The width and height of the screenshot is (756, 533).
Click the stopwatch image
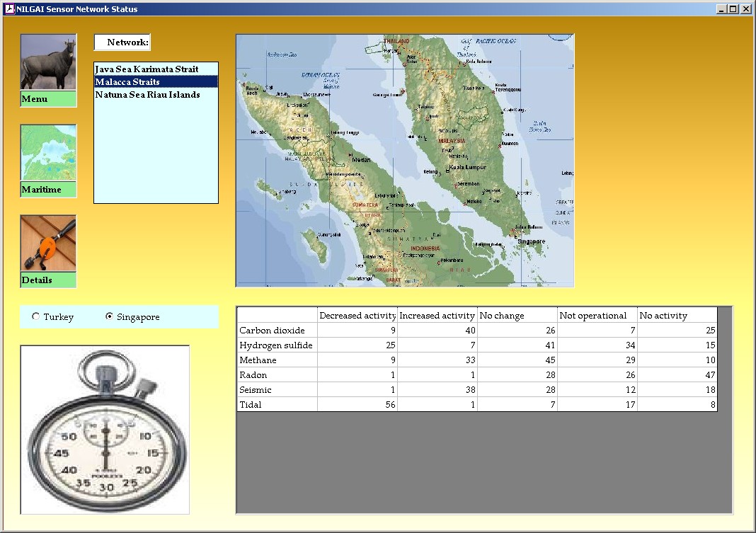(105, 430)
